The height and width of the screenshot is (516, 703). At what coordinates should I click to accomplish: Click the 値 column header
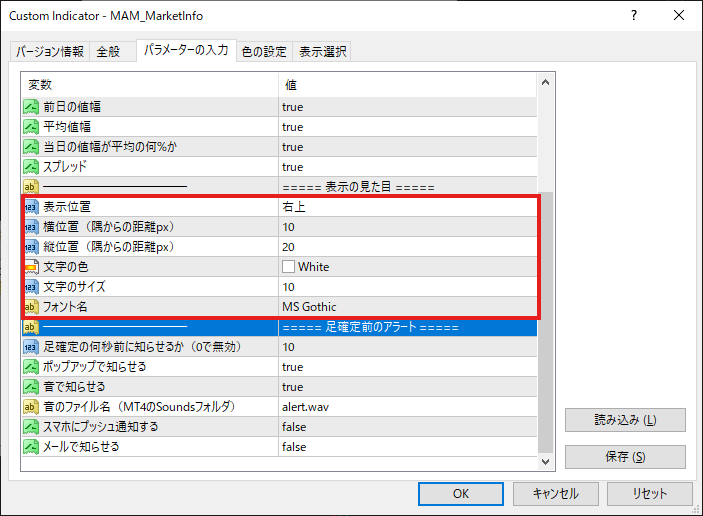(x=408, y=85)
